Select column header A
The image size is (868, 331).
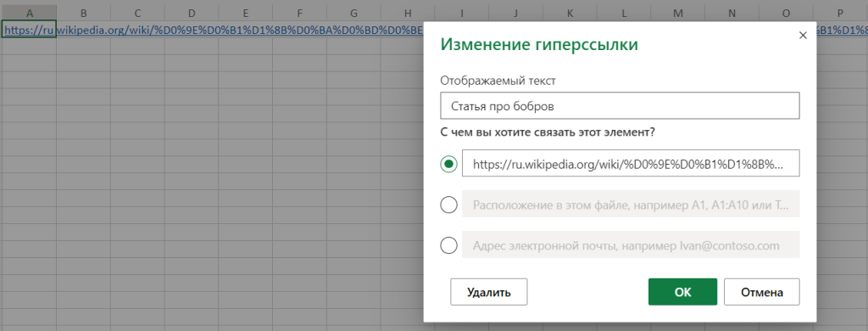coord(29,13)
